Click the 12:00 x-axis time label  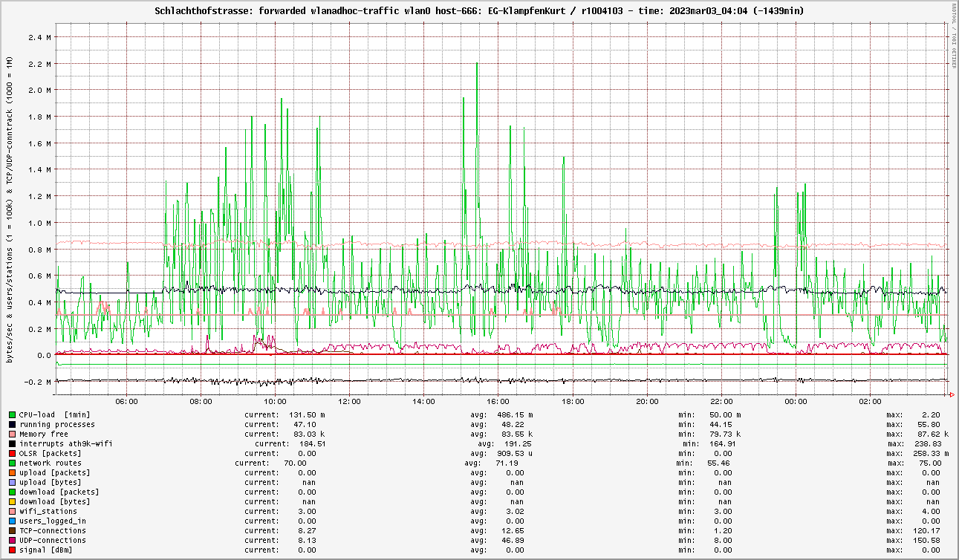(350, 401)
